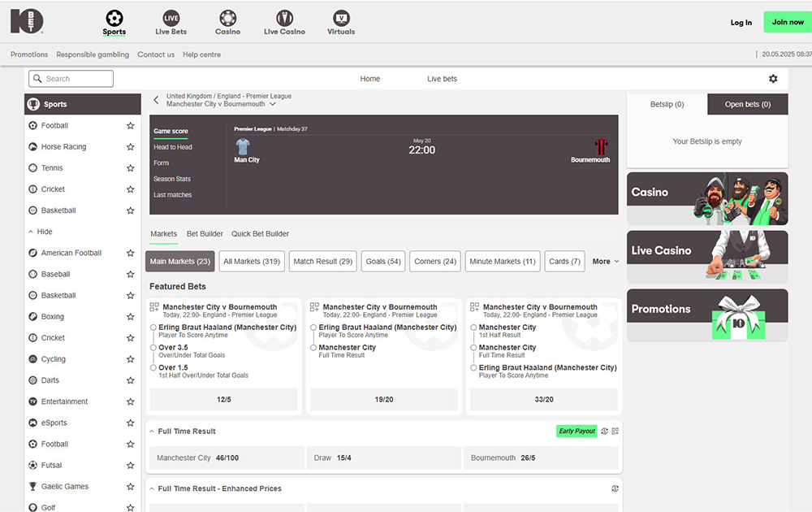Collapse the Full Time Result section

[152, 432]
